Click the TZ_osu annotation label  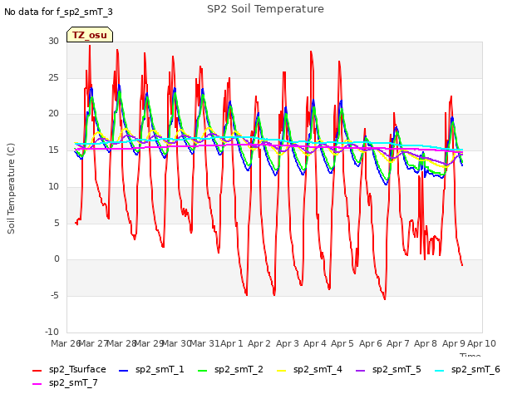[x=90, y=35]
